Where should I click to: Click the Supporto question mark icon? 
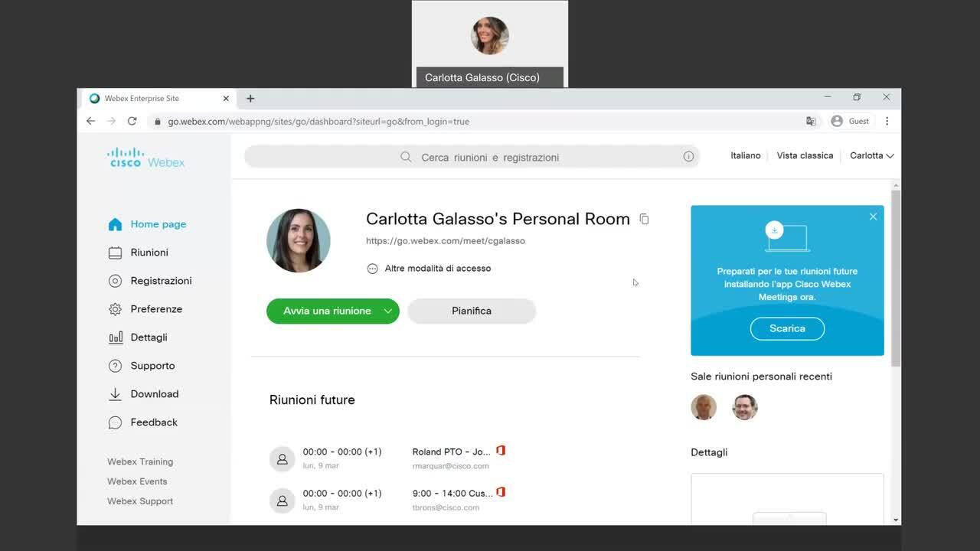115,366
